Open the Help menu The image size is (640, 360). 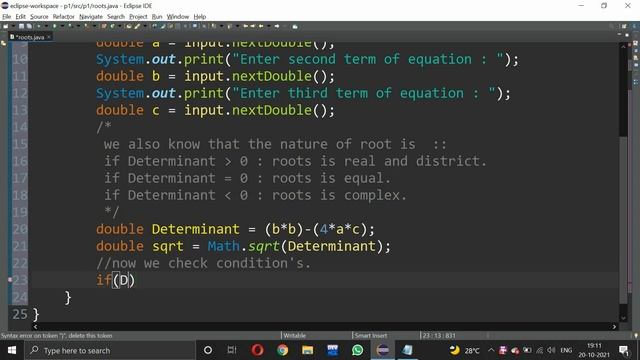coord(200,17)
